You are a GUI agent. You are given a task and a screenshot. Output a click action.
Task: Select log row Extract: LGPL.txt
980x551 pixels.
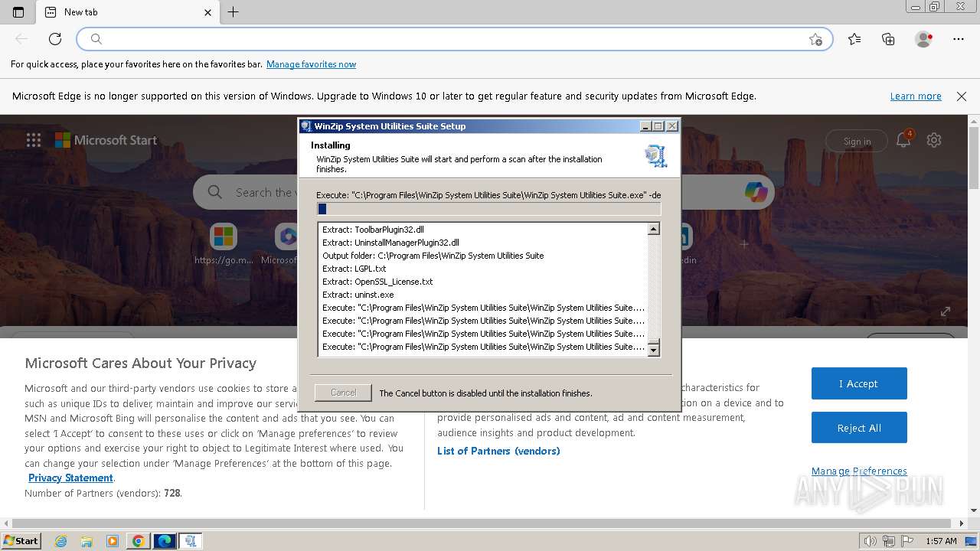pyautogui.click(x=483, y=269)
